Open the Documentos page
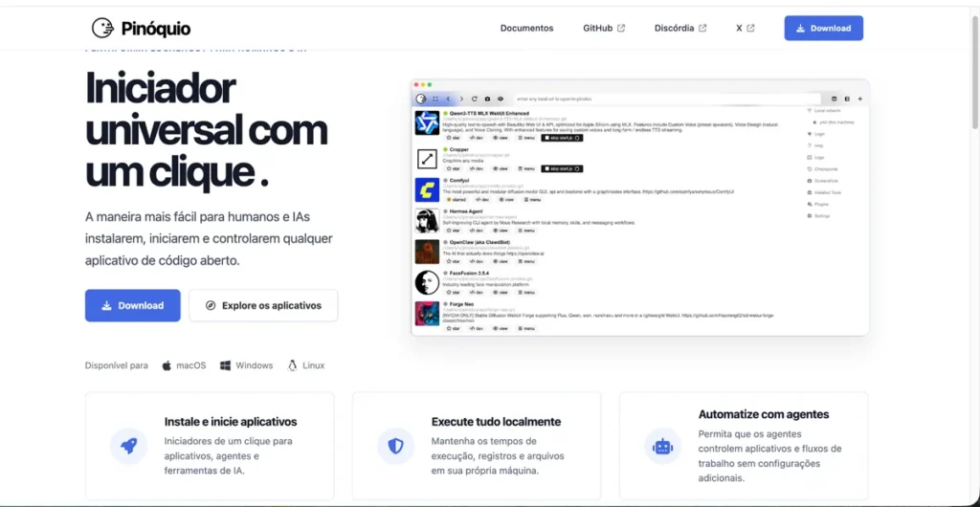 pyautogui.click(x=526, y=28)
